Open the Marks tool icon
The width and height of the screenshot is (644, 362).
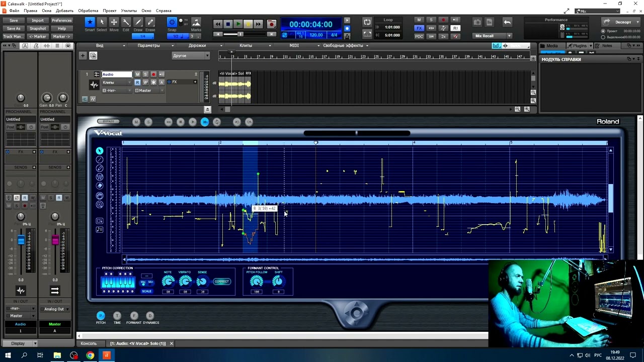click(x=196, y=22)
